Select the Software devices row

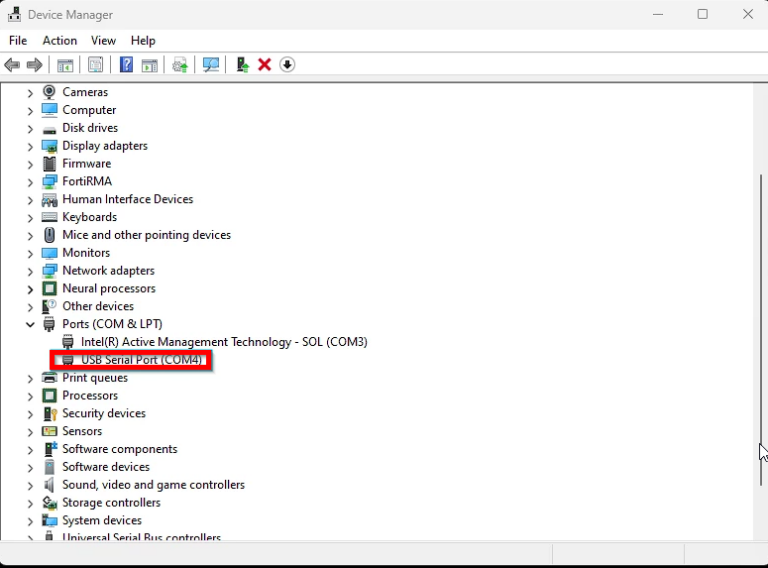(x=106, y=467)
